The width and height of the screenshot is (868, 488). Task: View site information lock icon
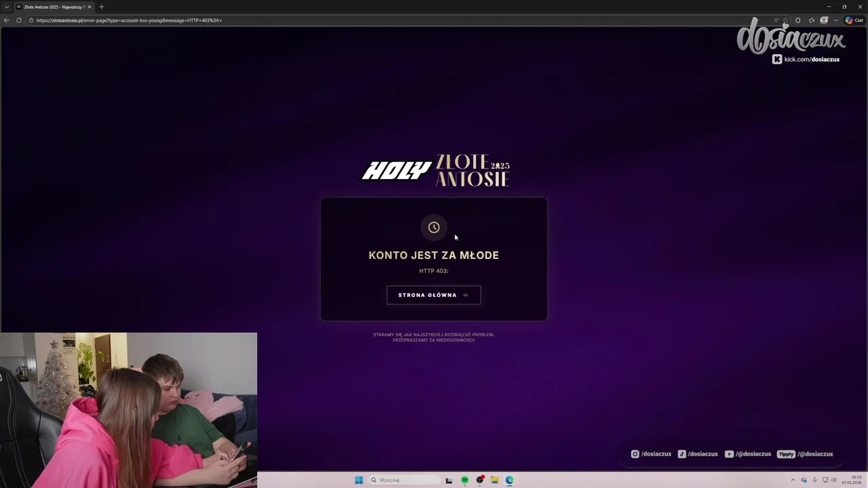tap(31, 20)
